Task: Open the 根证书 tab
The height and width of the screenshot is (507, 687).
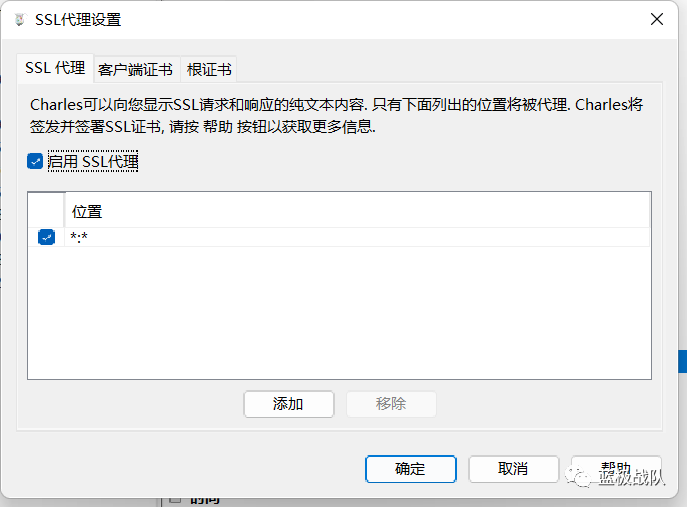Action: pyautogui.click(x=209, y=70)
